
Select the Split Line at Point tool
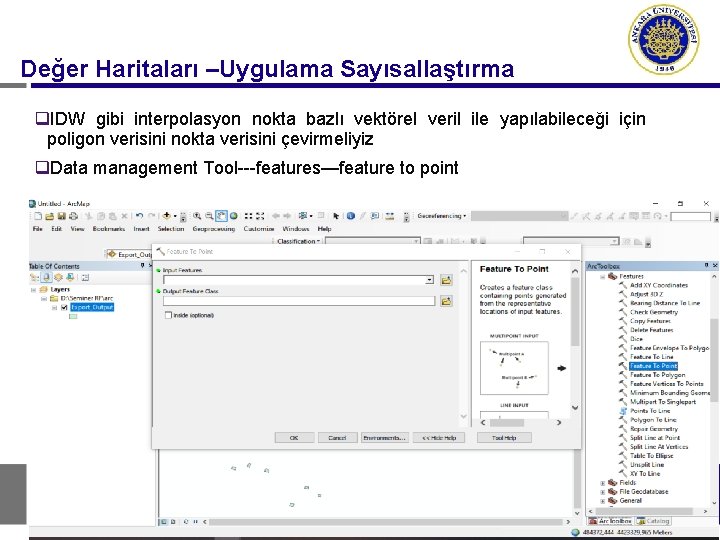click(x=655, y=438)
